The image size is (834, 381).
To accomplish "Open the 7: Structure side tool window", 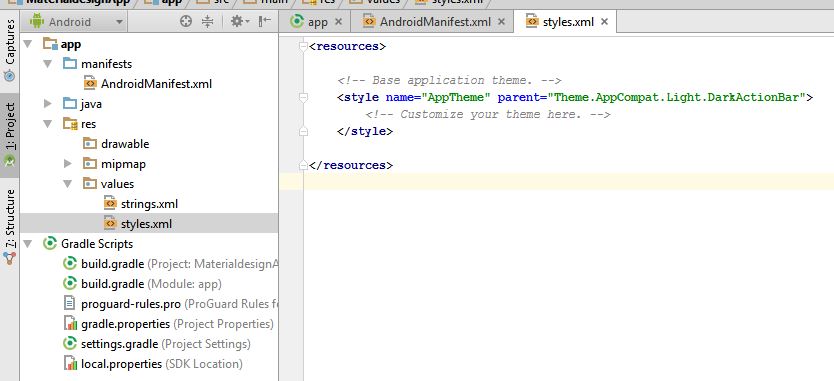I will (x=10, y=226).
